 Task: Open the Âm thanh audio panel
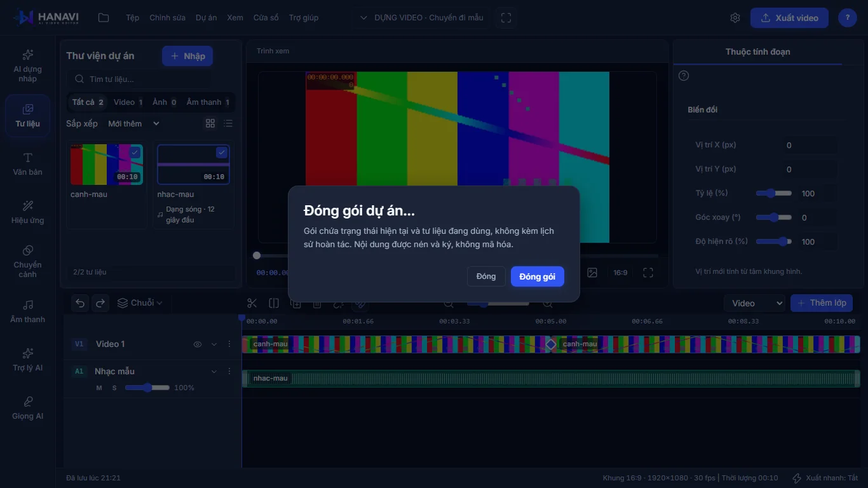pyautogui.click(x=27, y=311)
